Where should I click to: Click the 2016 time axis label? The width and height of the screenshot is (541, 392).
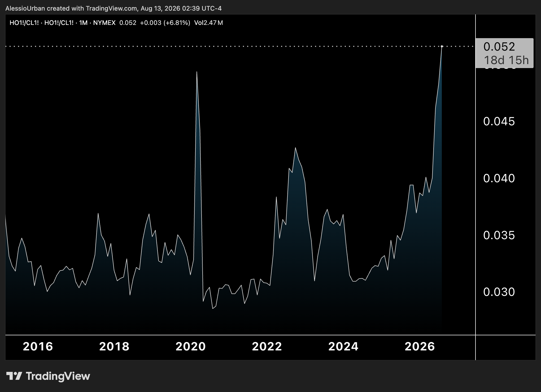coord(38,346)
